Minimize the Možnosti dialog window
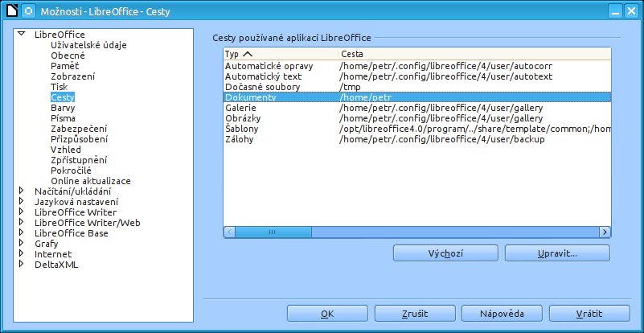 (616, 11)
